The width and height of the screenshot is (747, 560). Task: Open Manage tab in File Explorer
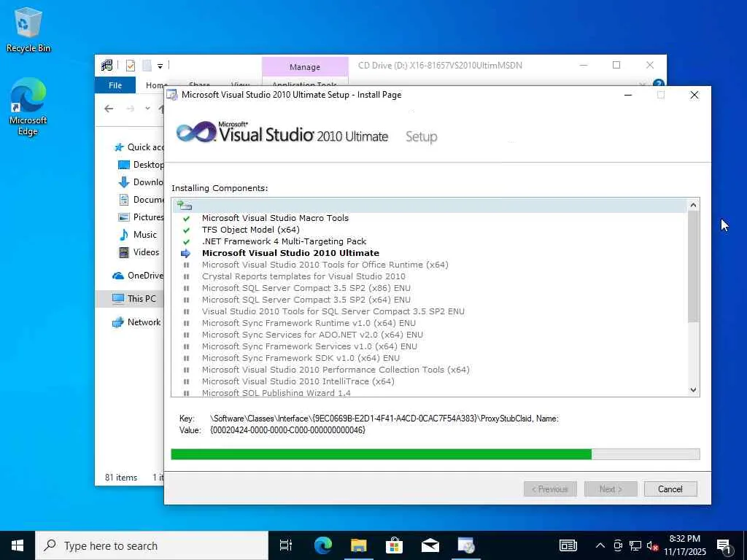(x=305, y=67)
